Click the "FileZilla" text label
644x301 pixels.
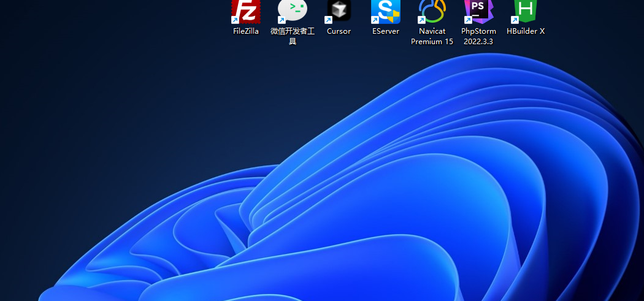(246, 31)
